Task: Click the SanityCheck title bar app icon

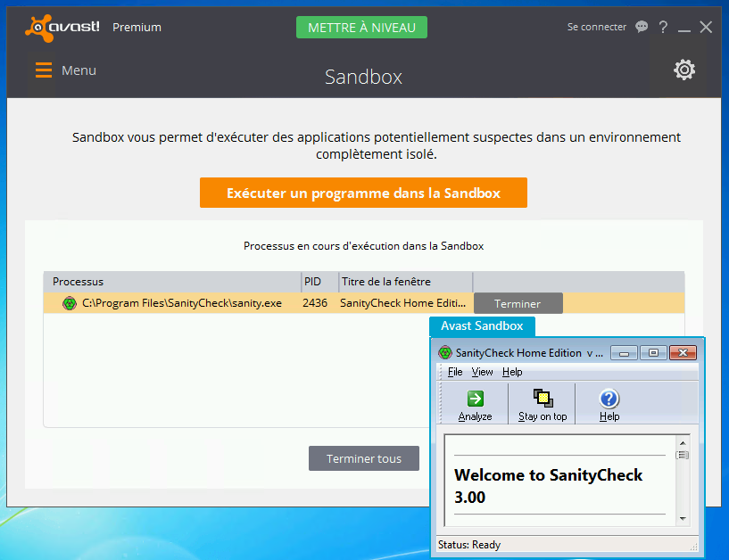Action: 445,352
